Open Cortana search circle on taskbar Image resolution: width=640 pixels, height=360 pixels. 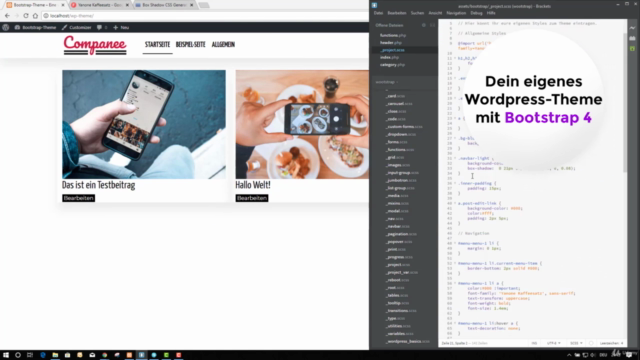[18, 355]
